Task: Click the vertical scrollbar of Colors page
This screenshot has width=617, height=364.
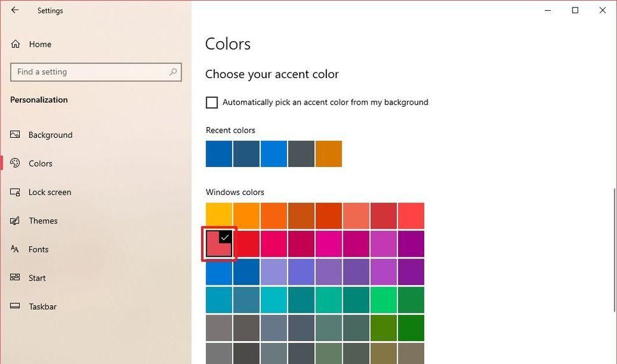Action: 614,250
